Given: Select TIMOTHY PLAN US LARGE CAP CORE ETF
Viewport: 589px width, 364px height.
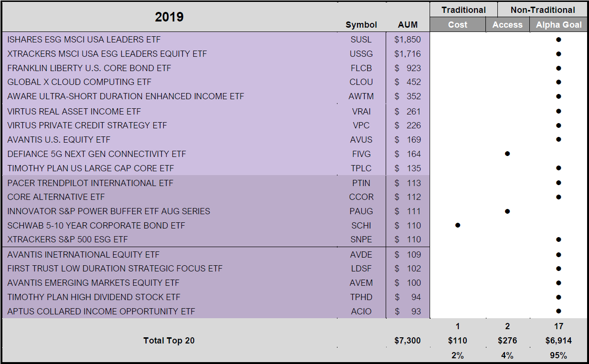Looking at the screenshot, I should coord(91,168).
